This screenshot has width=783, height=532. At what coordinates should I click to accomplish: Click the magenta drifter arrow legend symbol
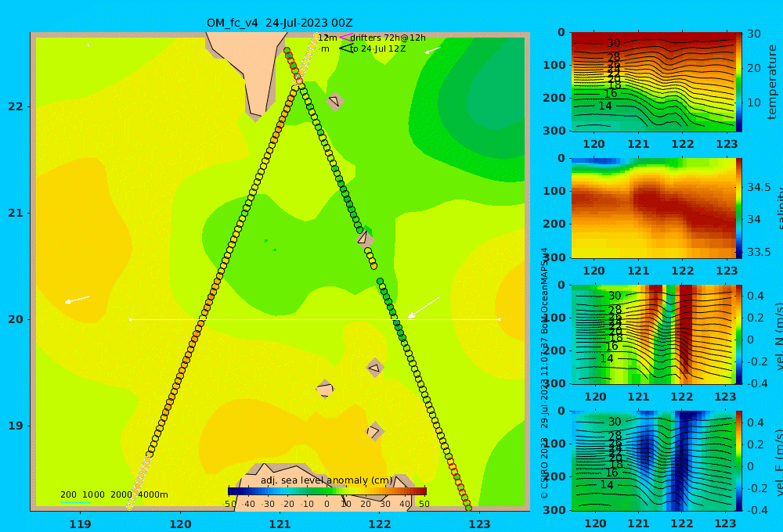click(346, 38)
